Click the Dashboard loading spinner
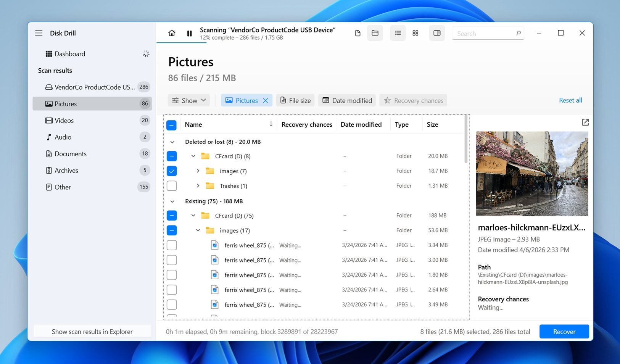Viewport: 620px width, 364px height. (146, 54)
